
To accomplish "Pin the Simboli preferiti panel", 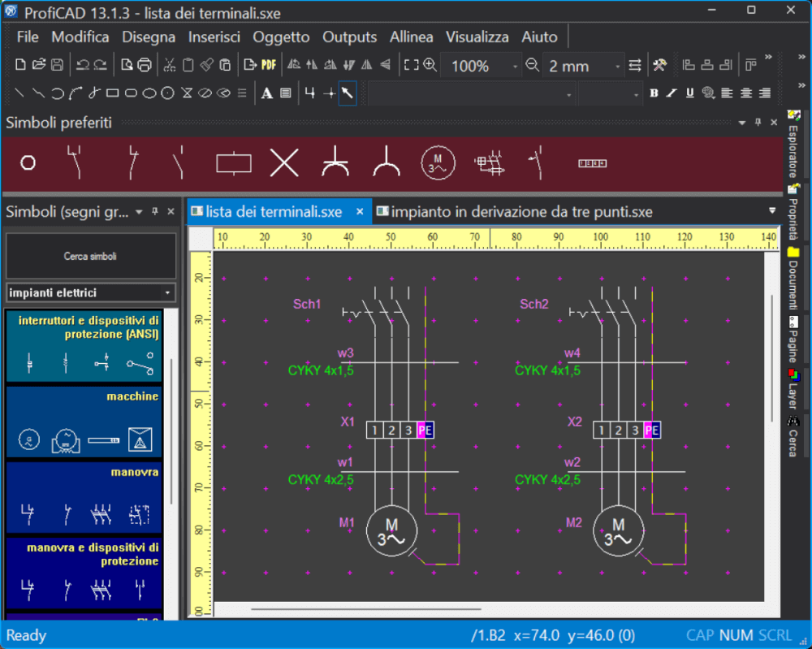I will (x=758, y=122).
